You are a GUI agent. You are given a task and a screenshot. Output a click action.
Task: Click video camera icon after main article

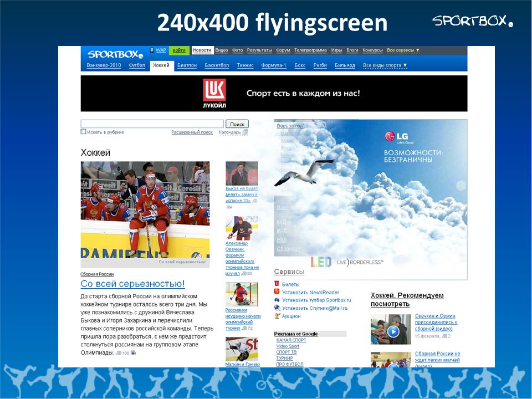pyautogui.click(x=134, y=352)
